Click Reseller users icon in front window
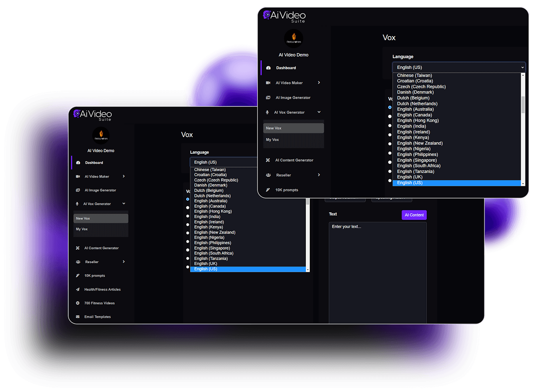 click(268, 175)
